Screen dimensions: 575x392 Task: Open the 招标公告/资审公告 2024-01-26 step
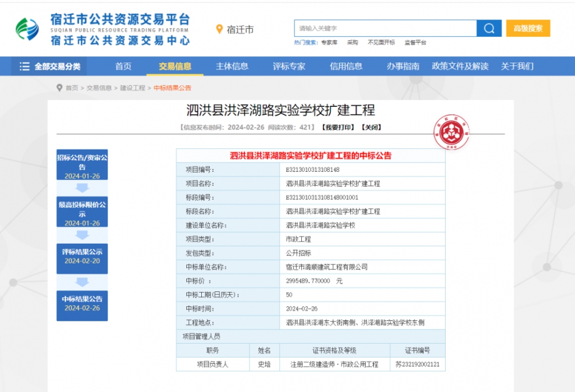pyautogui.click(x=82, y=164)
